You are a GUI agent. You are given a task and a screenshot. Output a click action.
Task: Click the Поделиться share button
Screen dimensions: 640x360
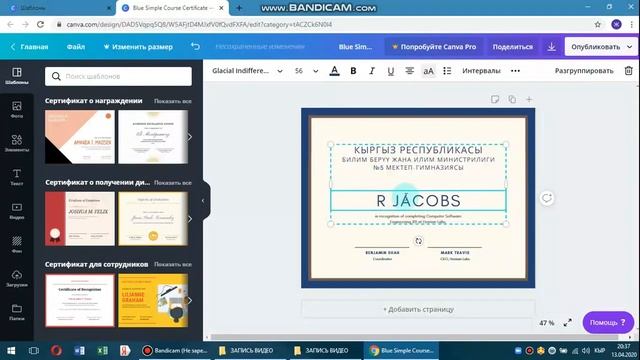pos(513,47)
